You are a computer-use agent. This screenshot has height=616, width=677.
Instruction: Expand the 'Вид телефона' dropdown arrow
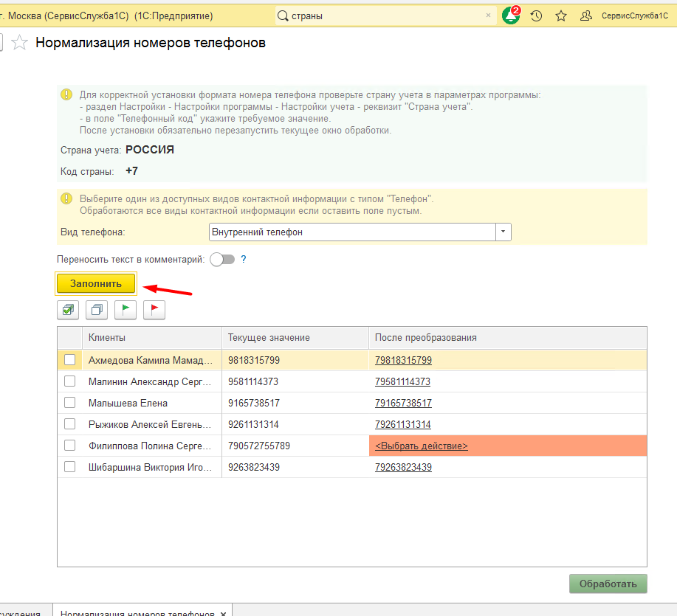coord(503,232)
